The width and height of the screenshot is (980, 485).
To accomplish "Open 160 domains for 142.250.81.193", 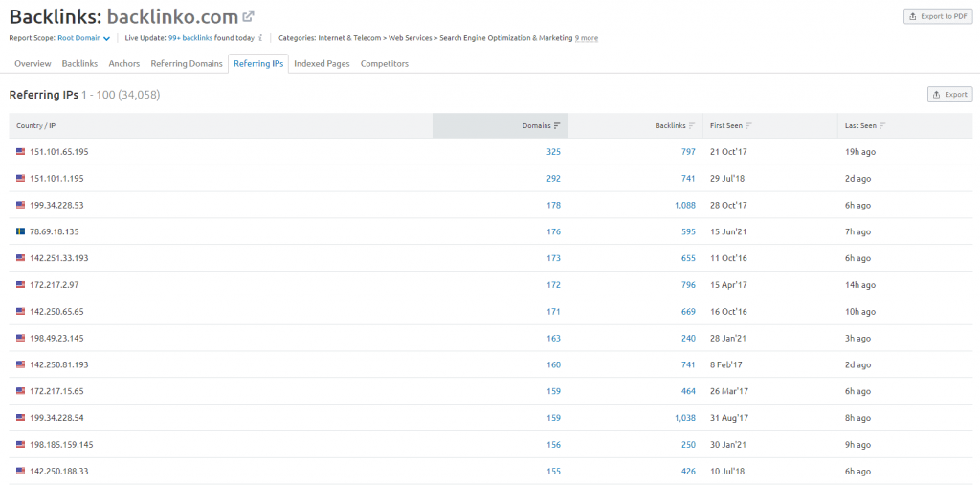I will coord(553,365).
